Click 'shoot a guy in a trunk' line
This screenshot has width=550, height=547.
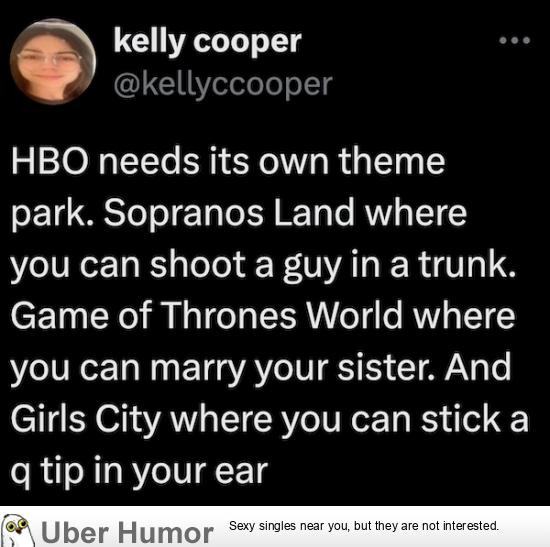coord(333,265)
